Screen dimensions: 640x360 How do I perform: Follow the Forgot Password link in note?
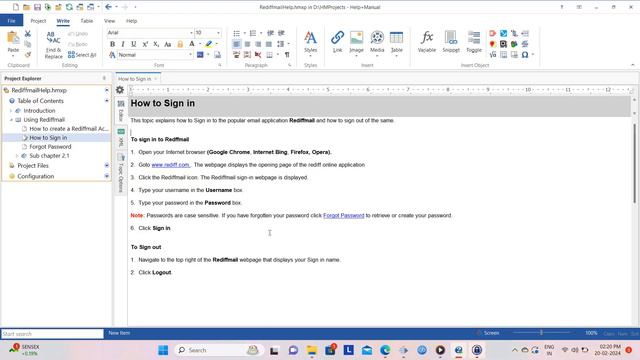(343, 216)
